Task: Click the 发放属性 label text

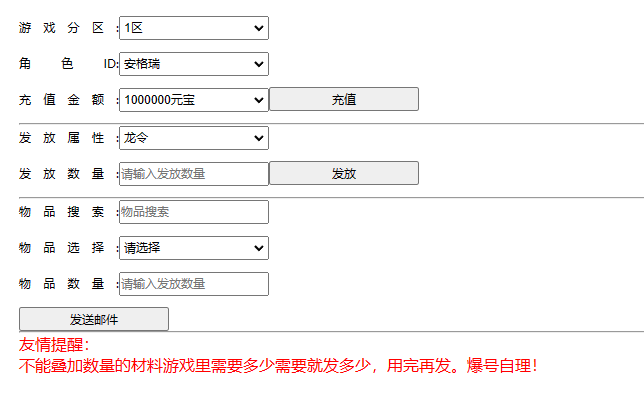Action: 62,138
